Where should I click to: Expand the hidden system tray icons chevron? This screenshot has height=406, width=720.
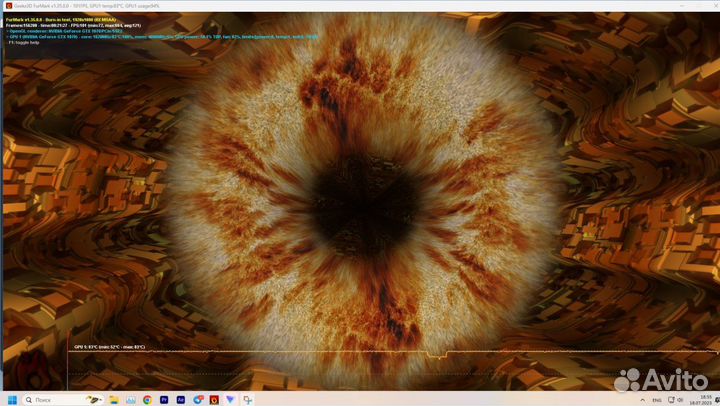click(x=643, y=399)
